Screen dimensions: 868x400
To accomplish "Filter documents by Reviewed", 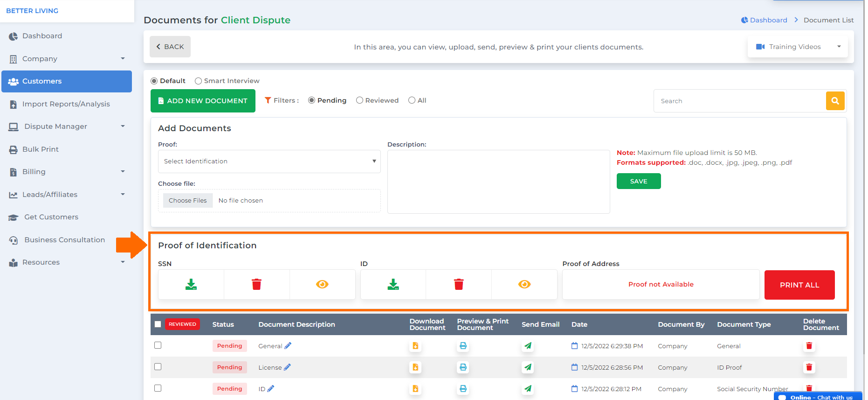I will coord(359,100).
